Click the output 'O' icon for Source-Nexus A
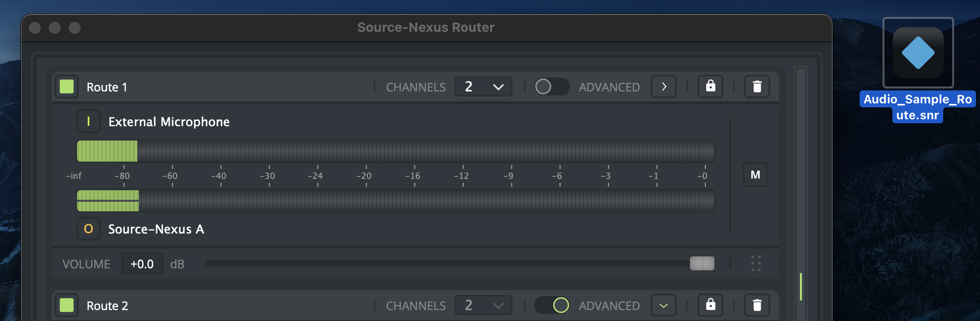This screenshot has height=321, width=980. click(x=89, y=229)
